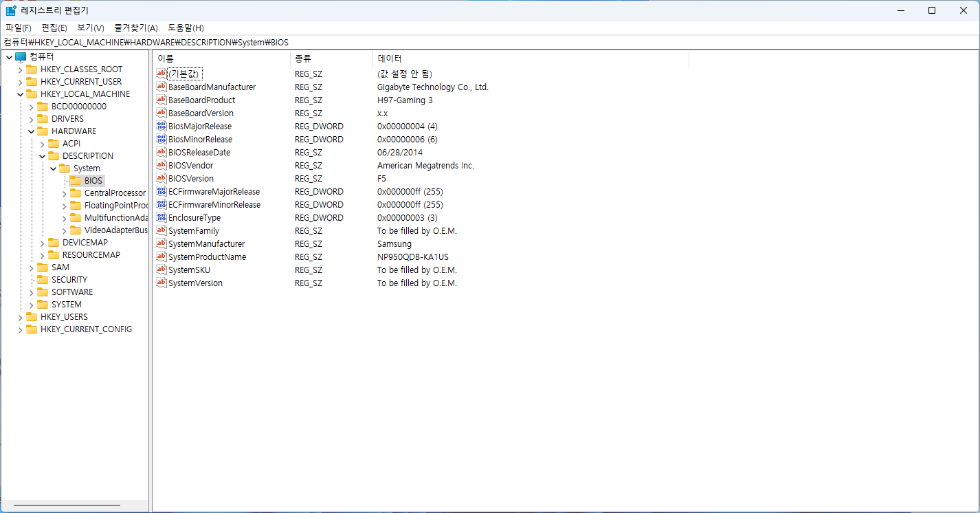The image size is (980, 513).
Task: Click the DWORD icon of BiosMajorRelease
Action: (x=162, y=126)
